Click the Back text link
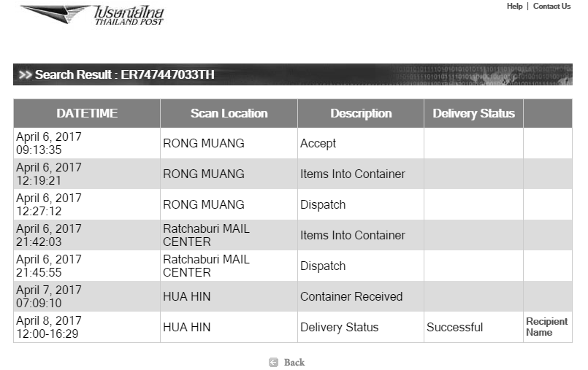Image resolution: width=588 pixels, height=370 pixels. [294, 362]
